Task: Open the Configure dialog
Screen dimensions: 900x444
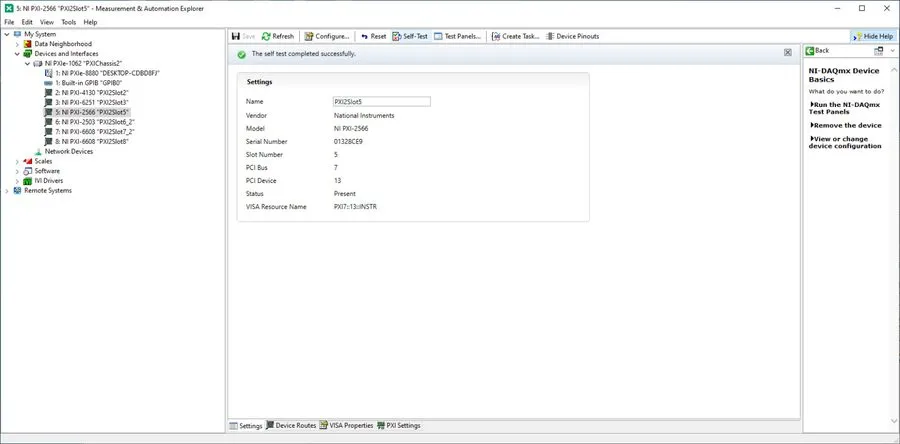Action: point(327,36)
